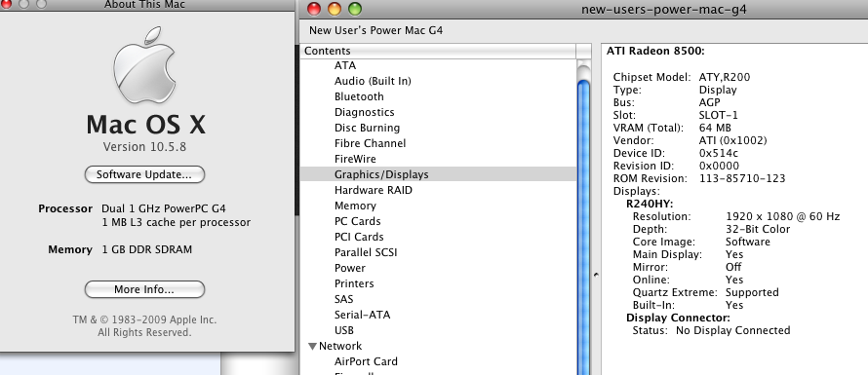
Task: Click the Contents column header
Action: [x=439, y=51]
